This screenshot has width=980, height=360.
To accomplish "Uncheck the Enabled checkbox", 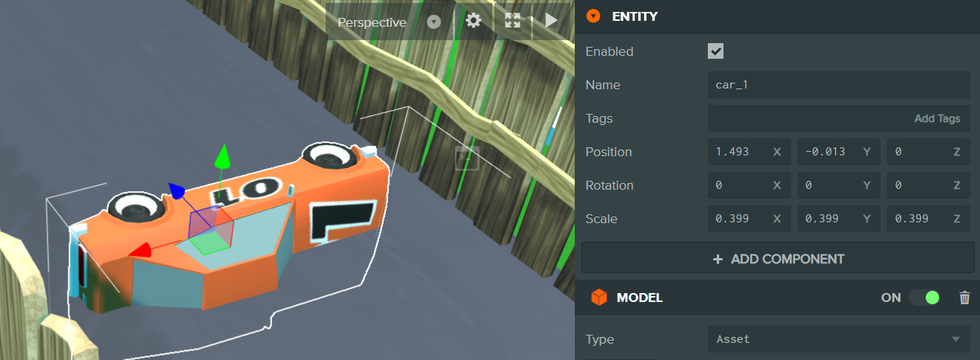I will pos(715,51).
